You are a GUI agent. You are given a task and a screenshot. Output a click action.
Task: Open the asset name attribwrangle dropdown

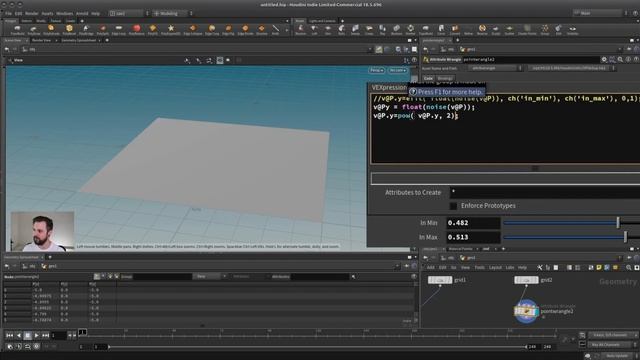(495, 68)
